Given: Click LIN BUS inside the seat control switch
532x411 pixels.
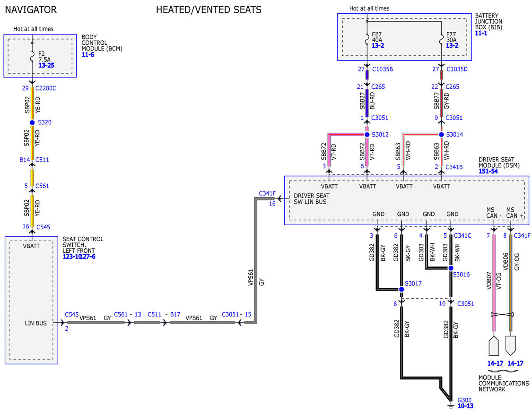Looking at the screenshot, I should (35, 323).
